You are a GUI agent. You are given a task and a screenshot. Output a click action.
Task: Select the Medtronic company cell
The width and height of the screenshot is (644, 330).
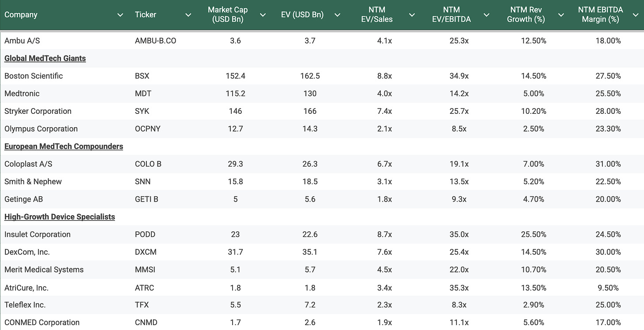[22, 93]
